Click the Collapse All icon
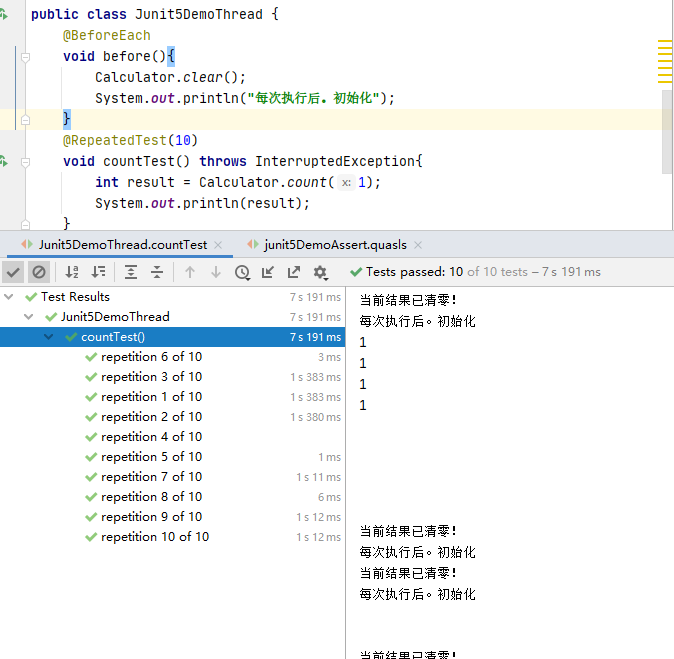Viewport: 674px width, 659px height. (157, 272)
